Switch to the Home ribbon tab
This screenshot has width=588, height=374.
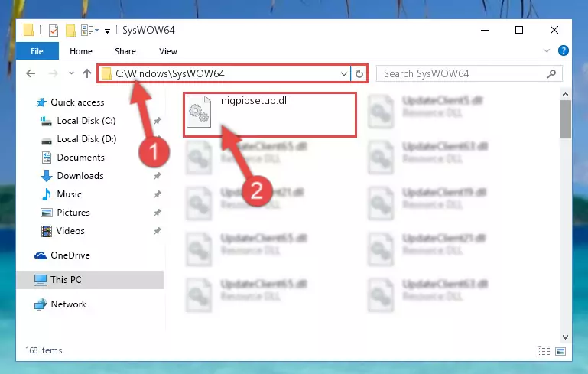(81, 51)
